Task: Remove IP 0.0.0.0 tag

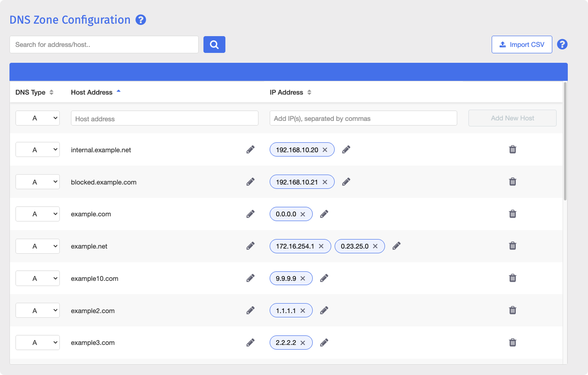Action: [303, 214]
